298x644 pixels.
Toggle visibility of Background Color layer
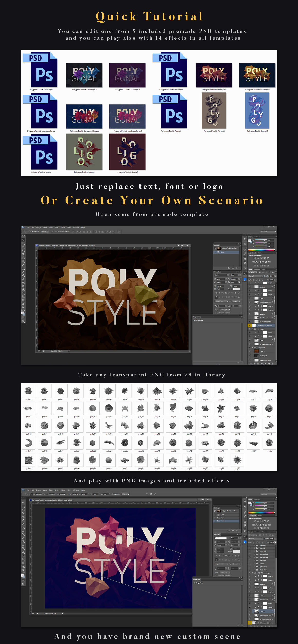(249, 360)
